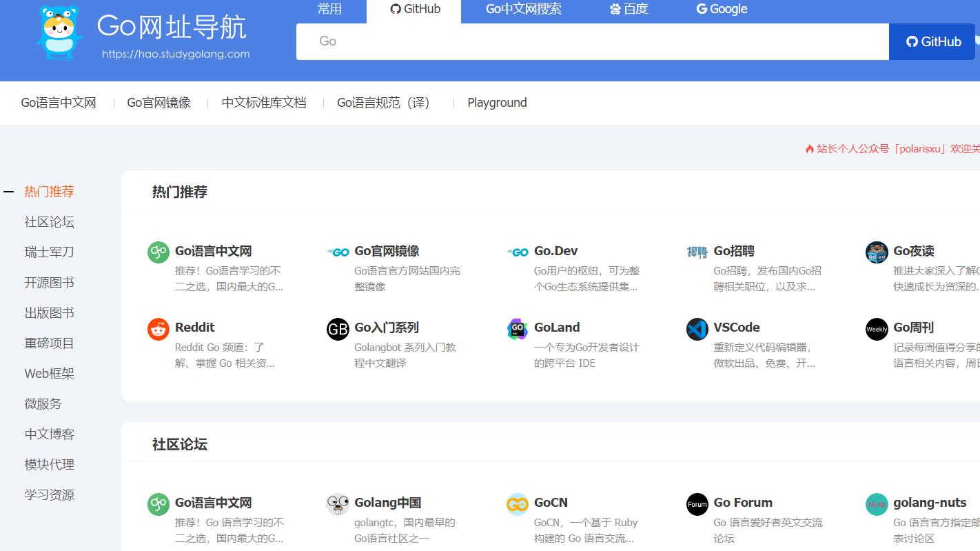Jump to 中文博客 in the sidebar
980x551 pixels.
[x=49, y=434]
